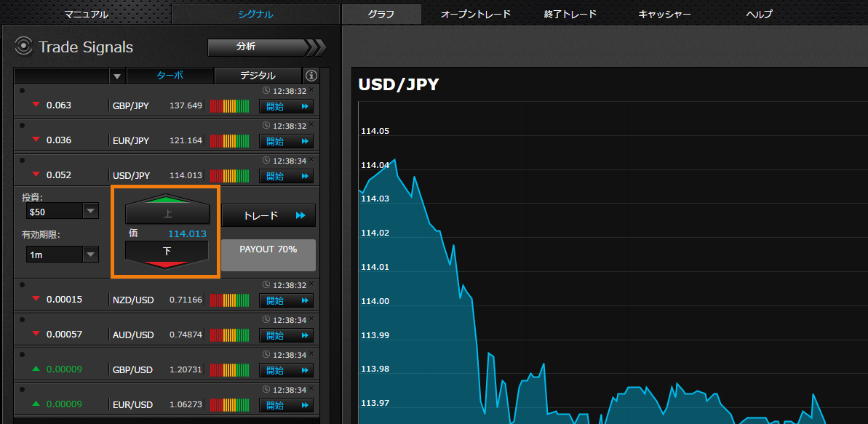This screenshot has height=424, width=868.
Task: Switch to the シグナル tab
Action: 256,15
